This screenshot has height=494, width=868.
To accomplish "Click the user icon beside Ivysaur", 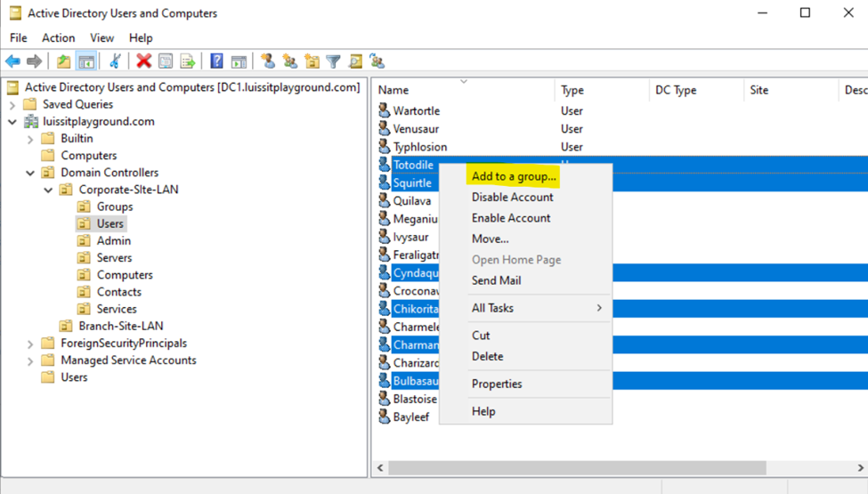I will click(x=385, y=237).
